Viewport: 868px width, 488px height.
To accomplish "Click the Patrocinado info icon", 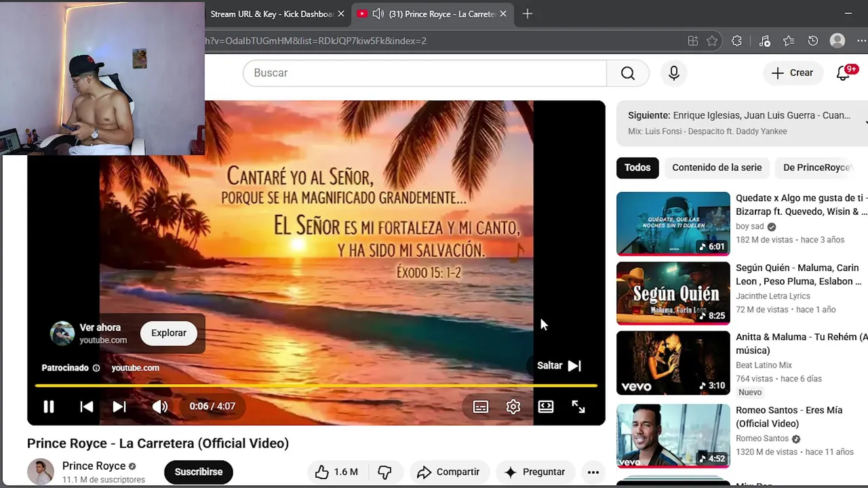I will (x=96, y=368).
